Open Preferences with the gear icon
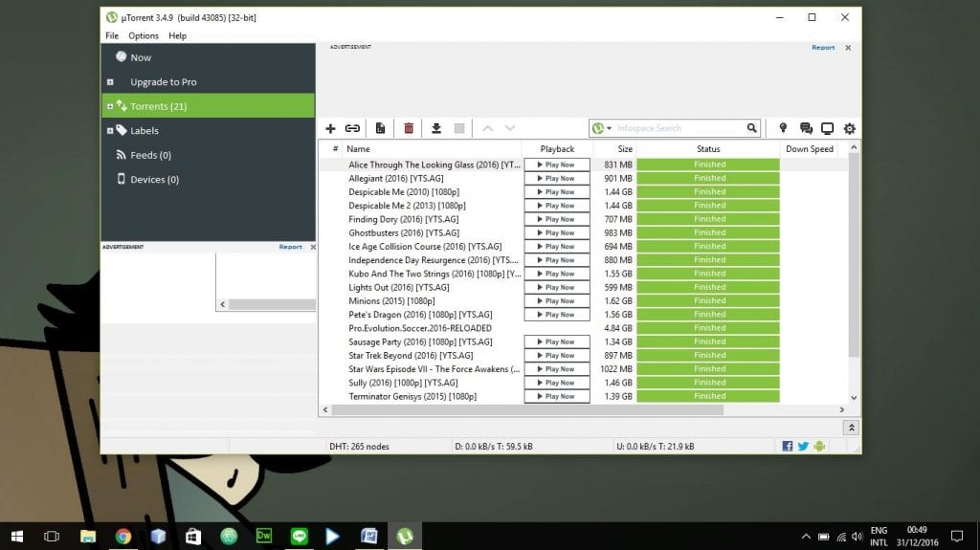The height and width of the screenshot is (550, 980). [x=849, y=128]
